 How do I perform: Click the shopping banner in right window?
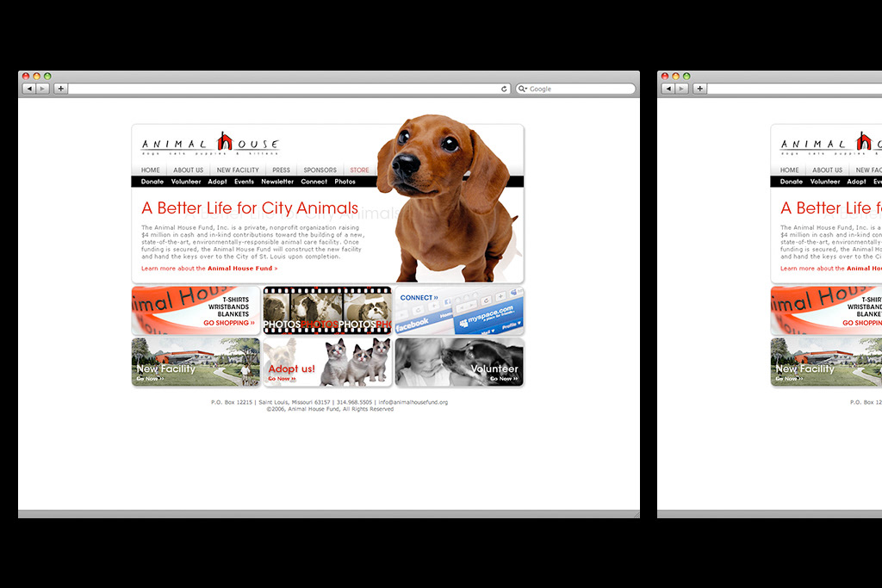click(x=826, y=310)
